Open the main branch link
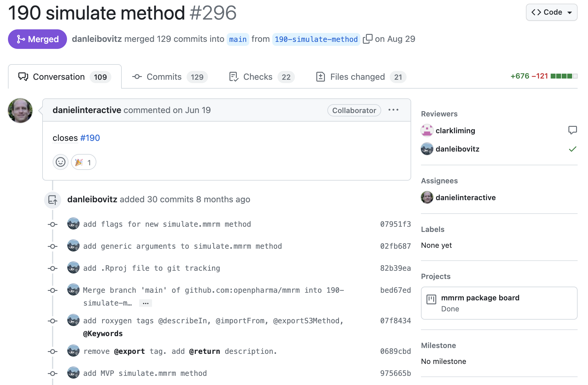 point(238,39)
